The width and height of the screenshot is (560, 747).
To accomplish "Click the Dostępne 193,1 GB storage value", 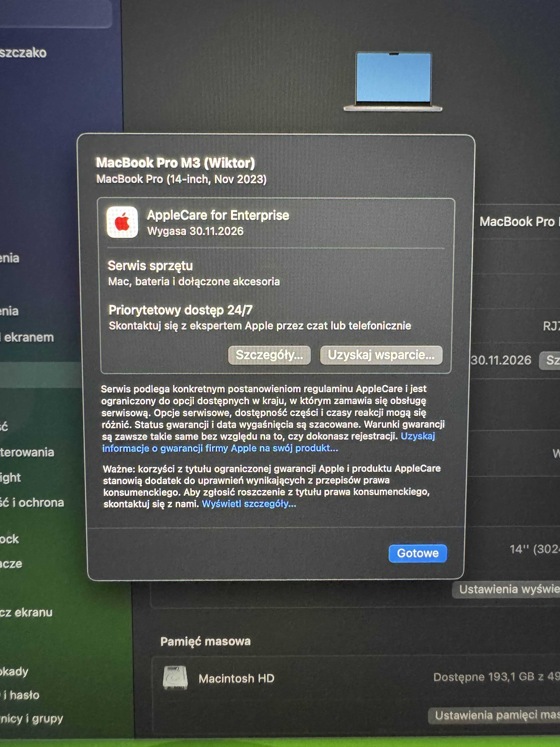I will click(x=496, y=677).
